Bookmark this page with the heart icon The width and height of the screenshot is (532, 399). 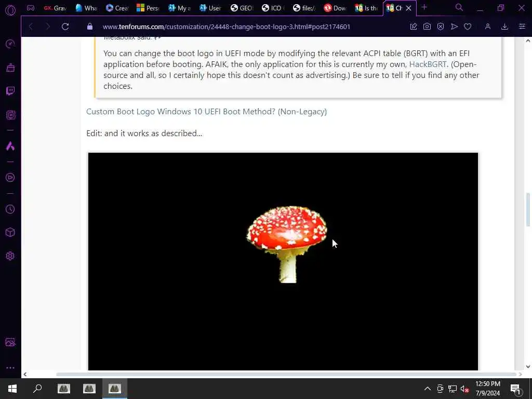click(x=468, y=26)
